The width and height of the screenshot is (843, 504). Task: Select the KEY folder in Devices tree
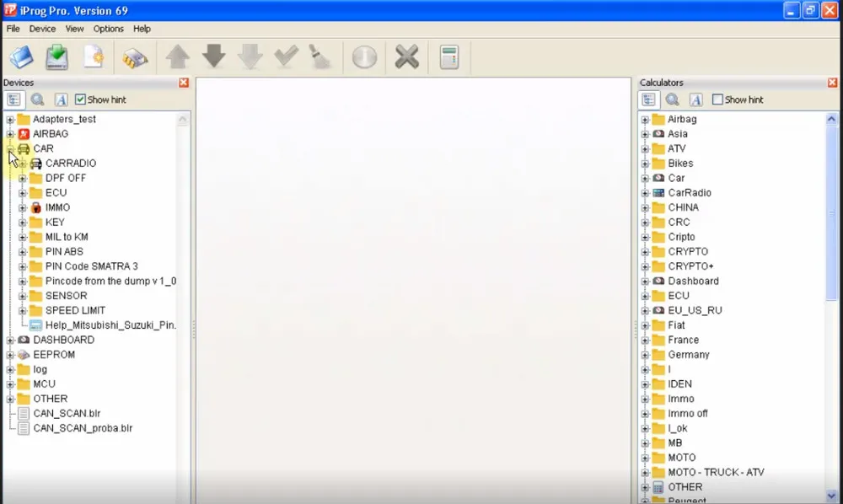point(55,222)
